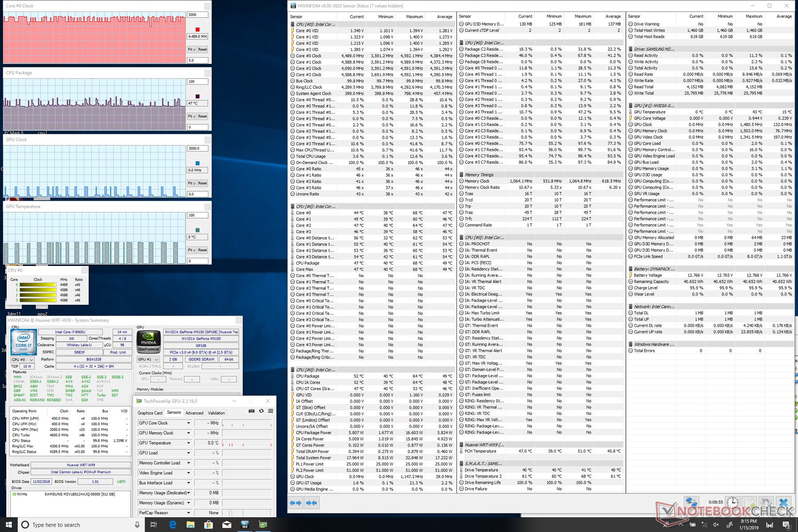The image size is (798, 532).
Task: Click the red color swatch of Core #0 Clock
Action: click(x=197, y=30)
